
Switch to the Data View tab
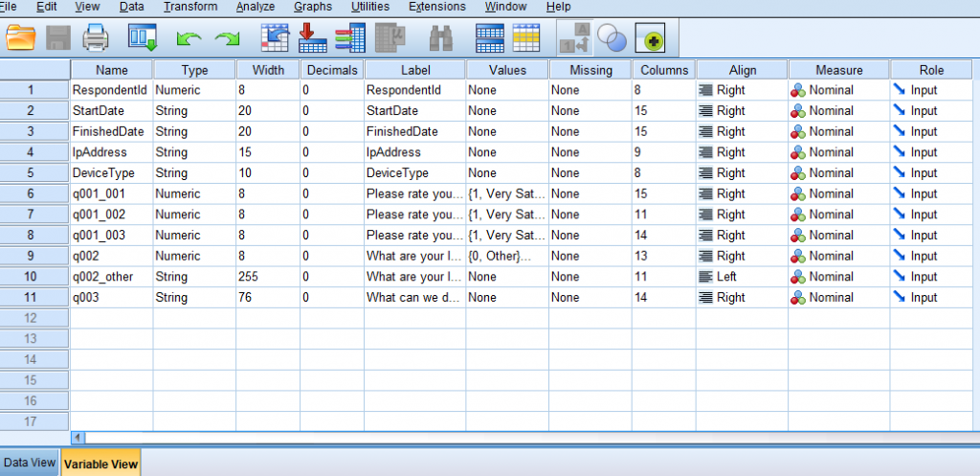[30, 463]
